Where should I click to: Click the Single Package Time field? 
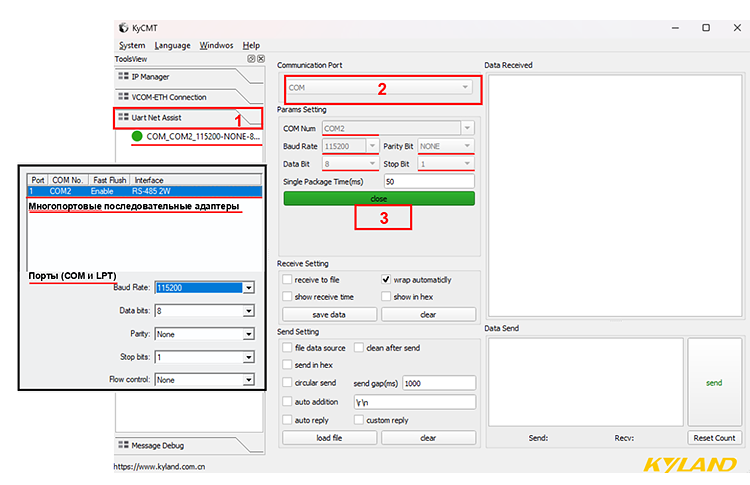tap(429, 182)
